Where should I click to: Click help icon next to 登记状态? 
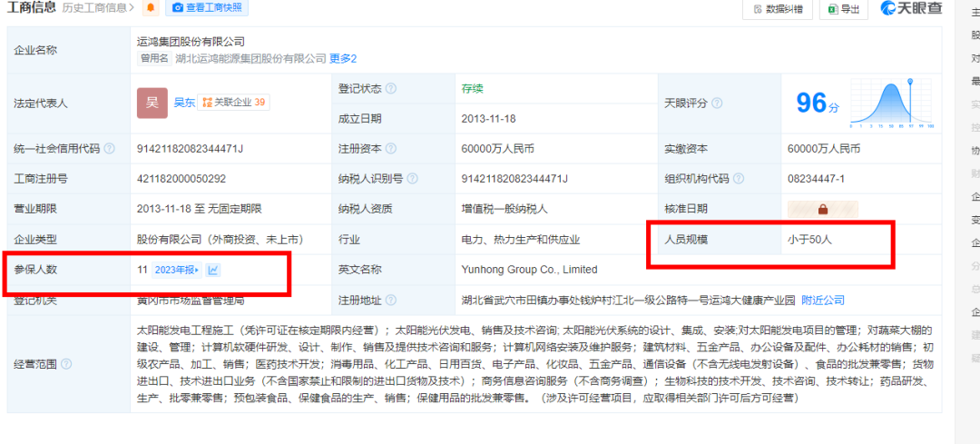coord(391,89)
